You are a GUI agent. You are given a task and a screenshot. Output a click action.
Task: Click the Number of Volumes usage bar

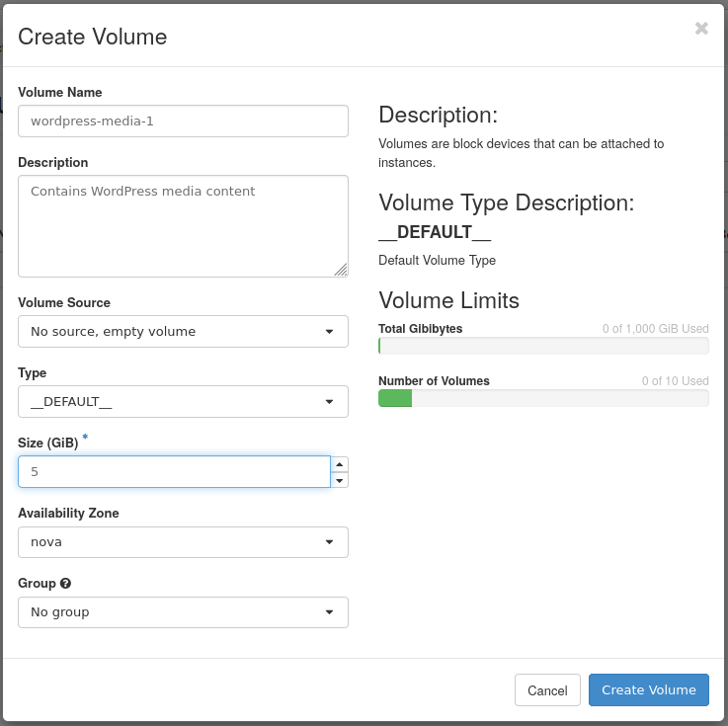[x=543, y=398]
